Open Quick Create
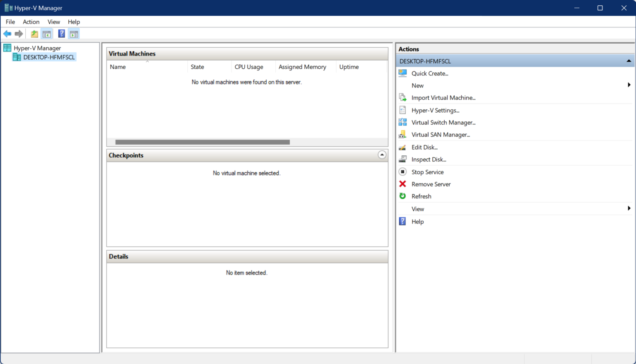636x364 pixels. [x=429, y=73]
